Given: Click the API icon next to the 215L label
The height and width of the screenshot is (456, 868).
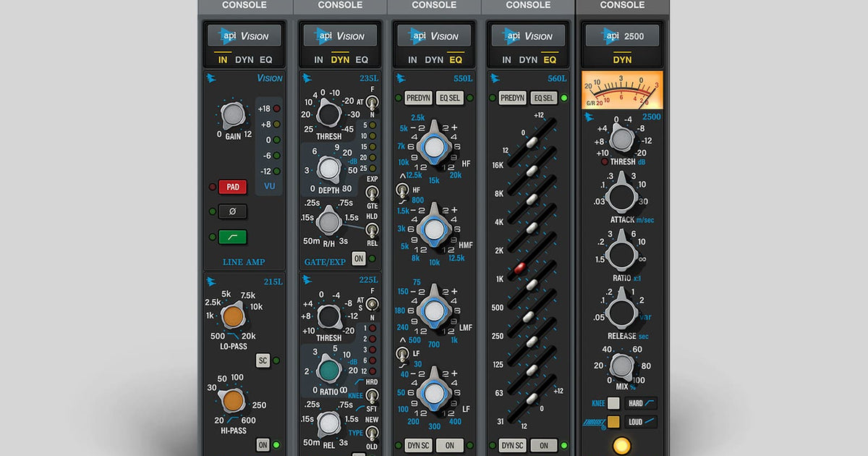Looking at the screenshot, I should [212, 282].
